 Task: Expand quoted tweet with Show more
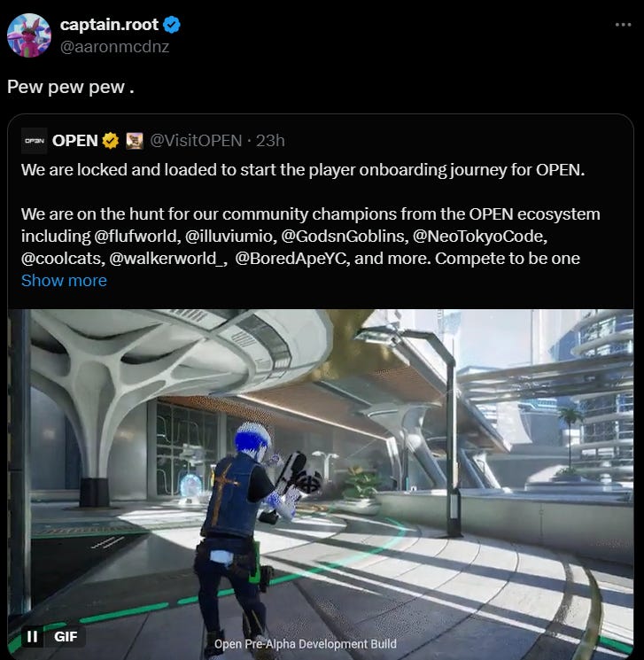pyautogui.click(x=64, y=281)
